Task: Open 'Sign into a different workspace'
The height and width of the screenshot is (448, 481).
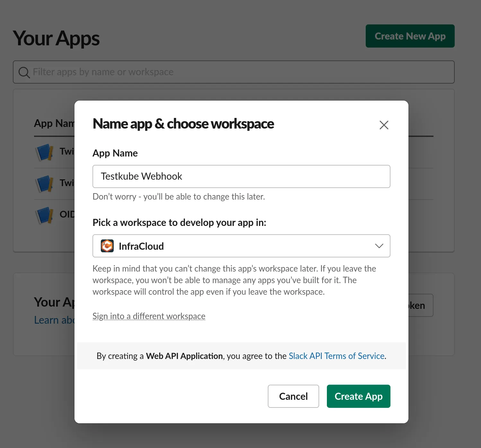Action: [x=149, y=316]
